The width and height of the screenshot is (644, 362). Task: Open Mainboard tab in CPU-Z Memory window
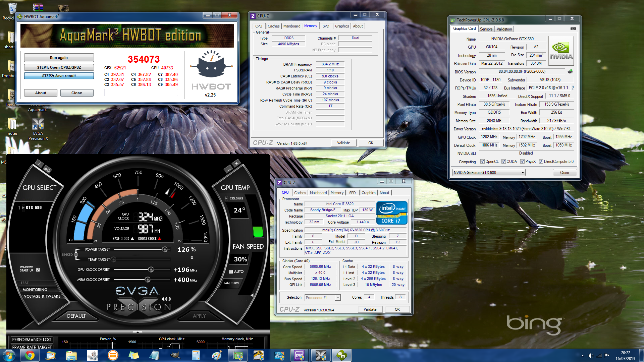coord(291,26)
